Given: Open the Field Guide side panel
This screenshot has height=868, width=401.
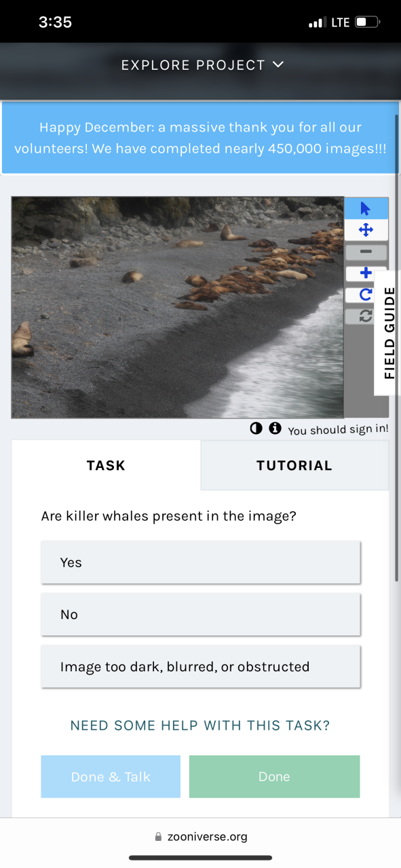Looking at the screenshot, I should pyautogui.click(x=388, y=332).
